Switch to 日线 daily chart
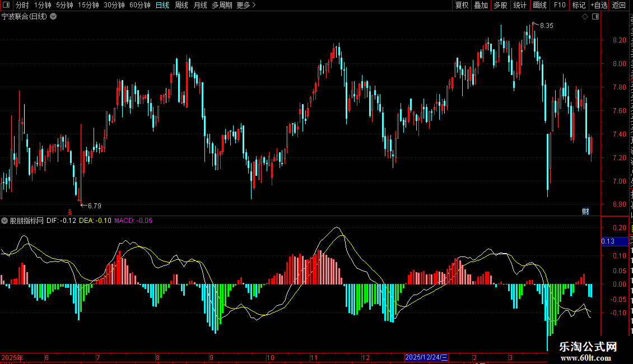633x364 pixels. [x=162, y=5]
